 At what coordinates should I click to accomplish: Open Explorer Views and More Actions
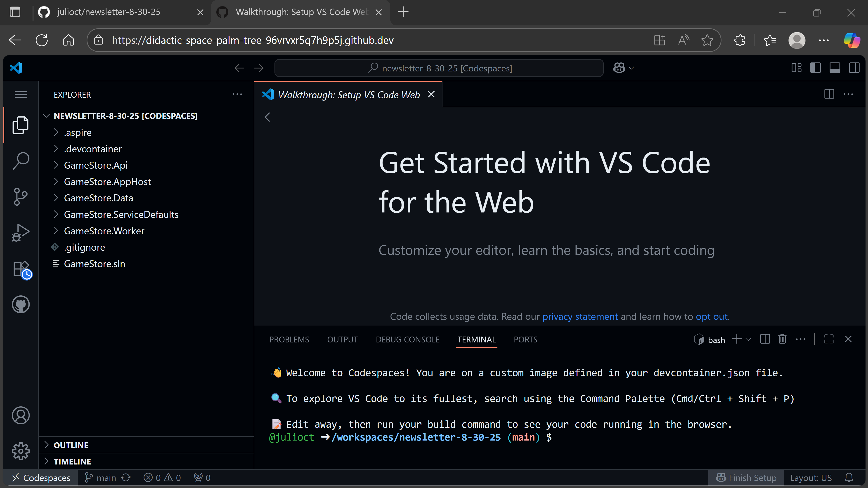(237, 94)
